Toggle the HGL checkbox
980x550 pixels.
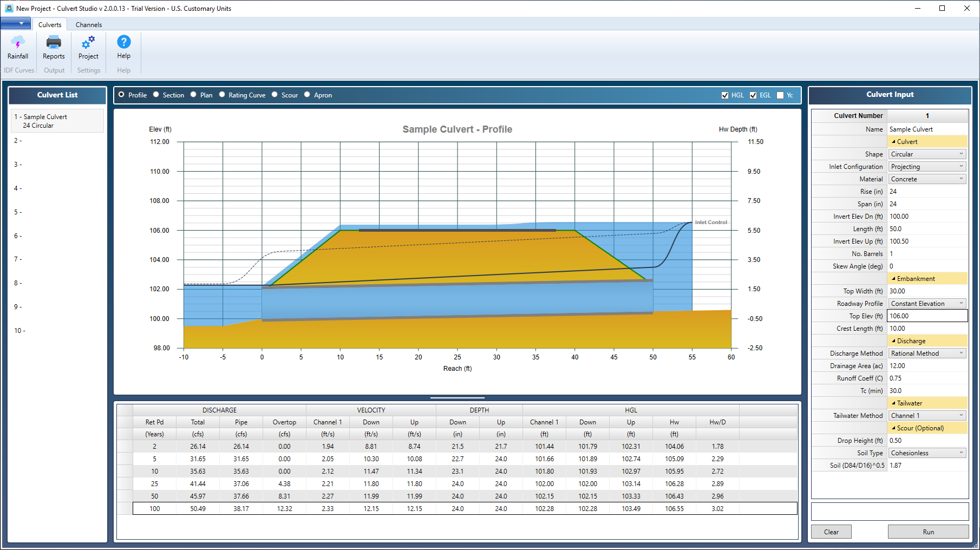[x=725, y=95]
